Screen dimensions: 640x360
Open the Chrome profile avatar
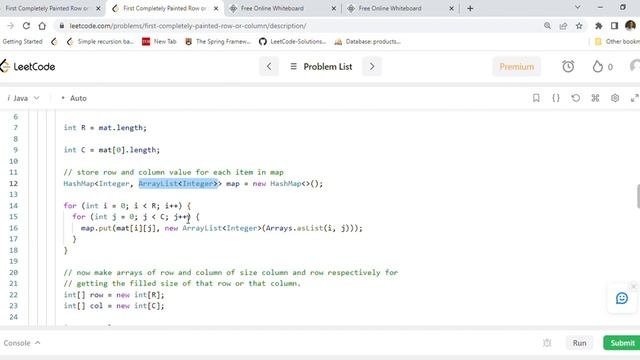pos(630,26)
